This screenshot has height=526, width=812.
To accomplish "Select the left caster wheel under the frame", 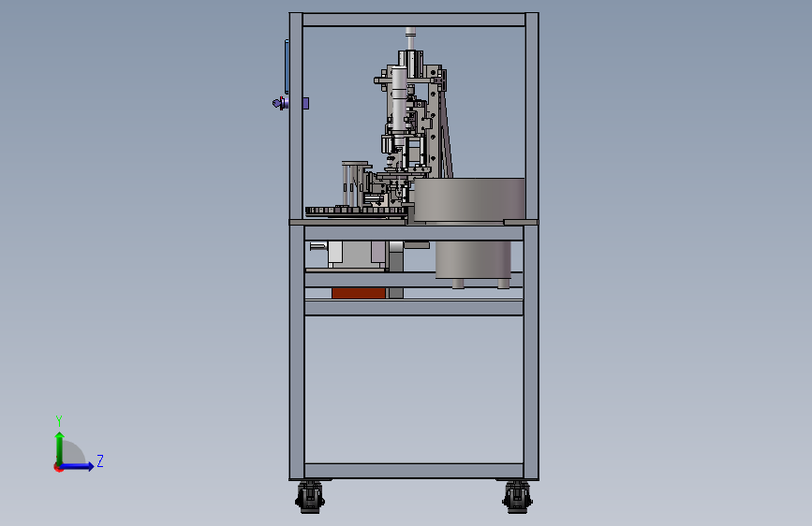I will point(310,497).
